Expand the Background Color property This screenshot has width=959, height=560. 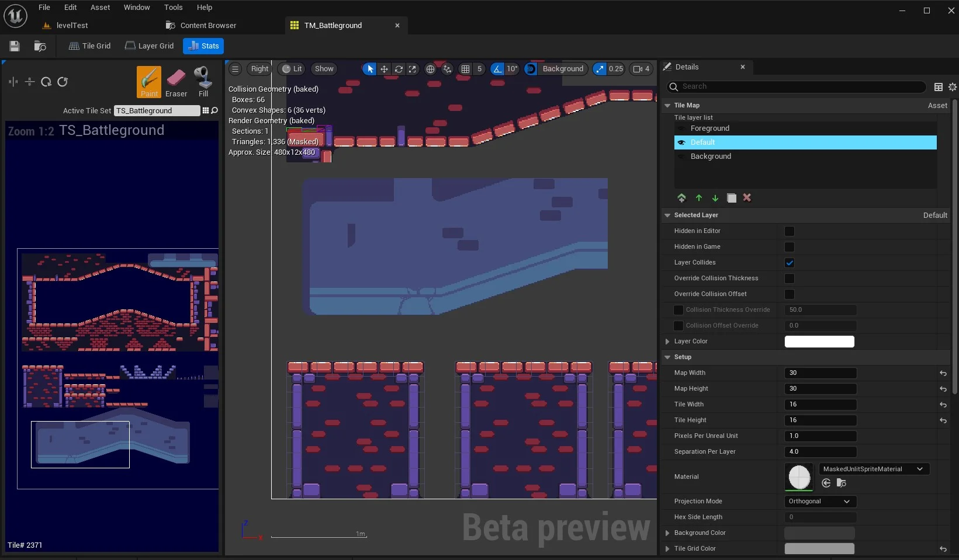coord(667,533)
